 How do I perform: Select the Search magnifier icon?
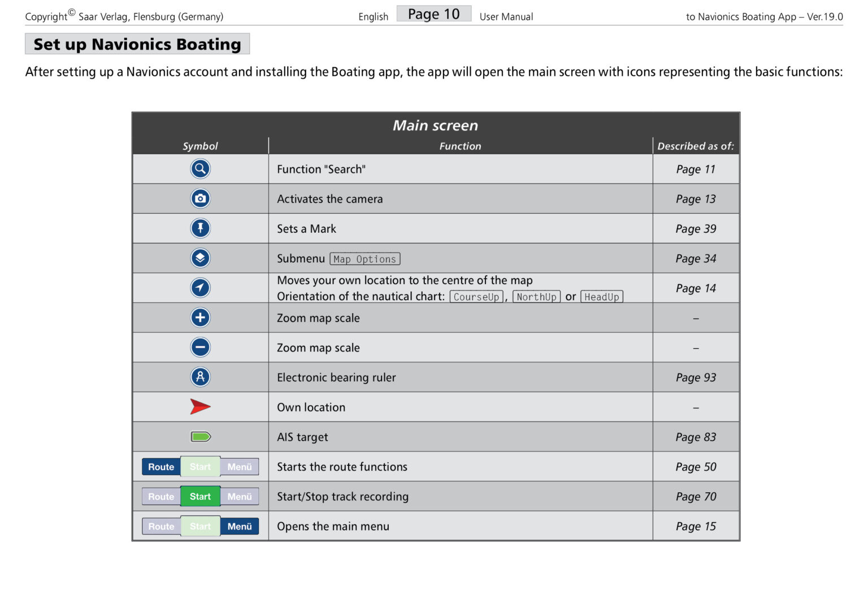[200, 169]
